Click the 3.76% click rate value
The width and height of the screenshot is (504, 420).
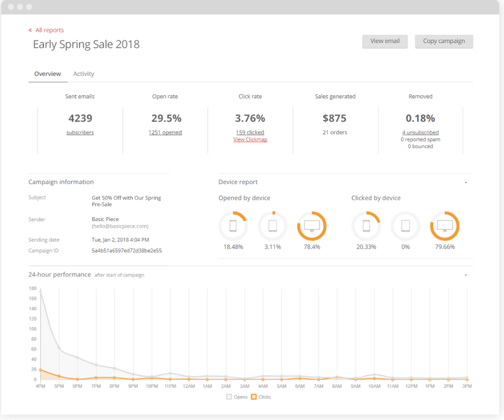pos(250,118)
